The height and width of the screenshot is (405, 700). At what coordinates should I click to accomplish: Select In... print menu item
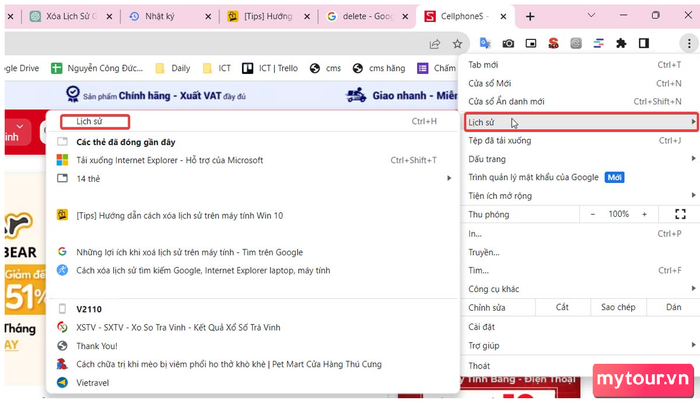pos(579,234)
